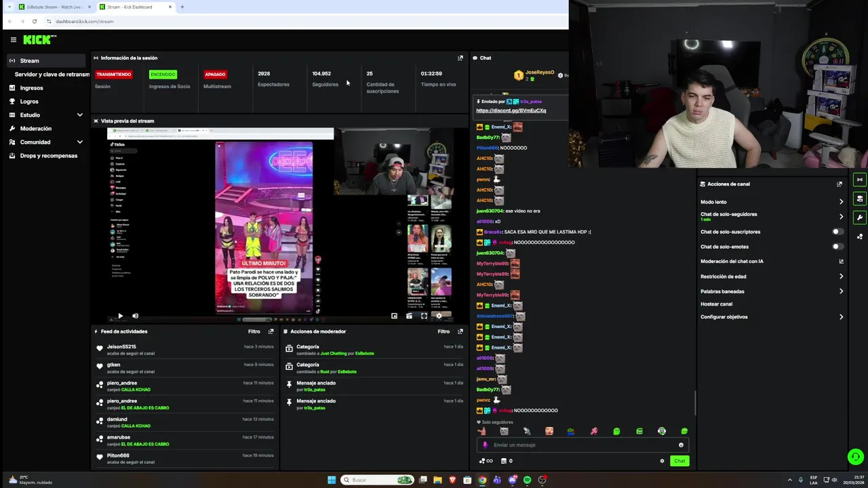Screen dimensions: 868x488
Task: Insert the crying cat emote from quick bar
Action: pyautogui.click(x=504, y=431)
